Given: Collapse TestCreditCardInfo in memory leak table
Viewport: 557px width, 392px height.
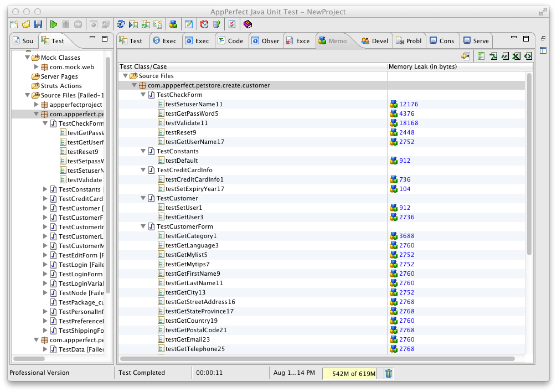Looking at the screenshot, I should coord(143,170).
